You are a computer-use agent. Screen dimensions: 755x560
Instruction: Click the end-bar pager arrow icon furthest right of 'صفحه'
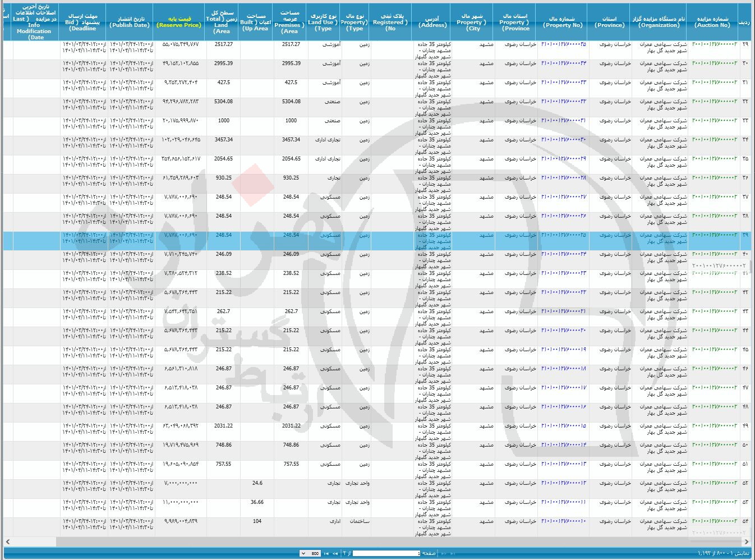point(453,554)
